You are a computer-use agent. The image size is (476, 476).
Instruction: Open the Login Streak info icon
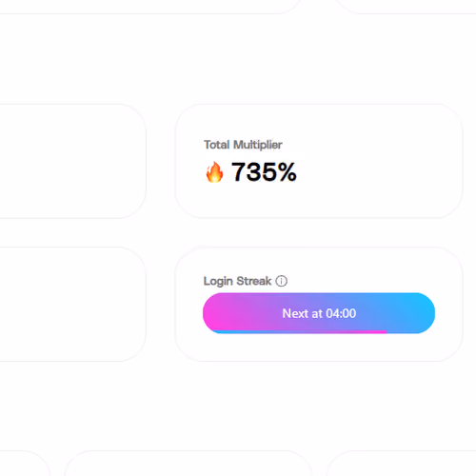click(281, 281)
